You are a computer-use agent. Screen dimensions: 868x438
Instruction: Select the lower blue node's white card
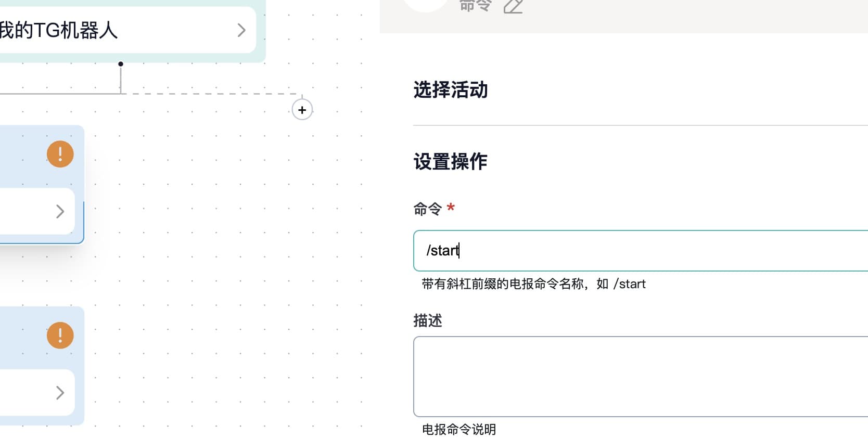pos(31,393)
